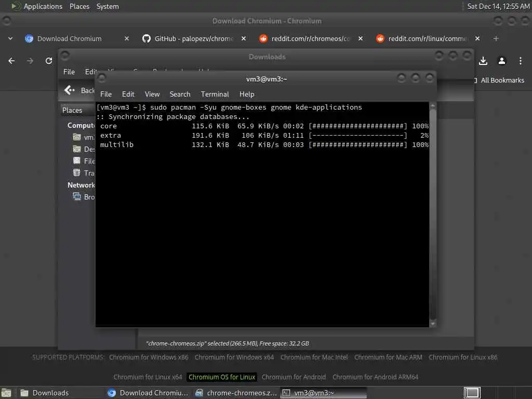Click the Back button in Downloads window
The image size is (532, 399).
[79, 90]
